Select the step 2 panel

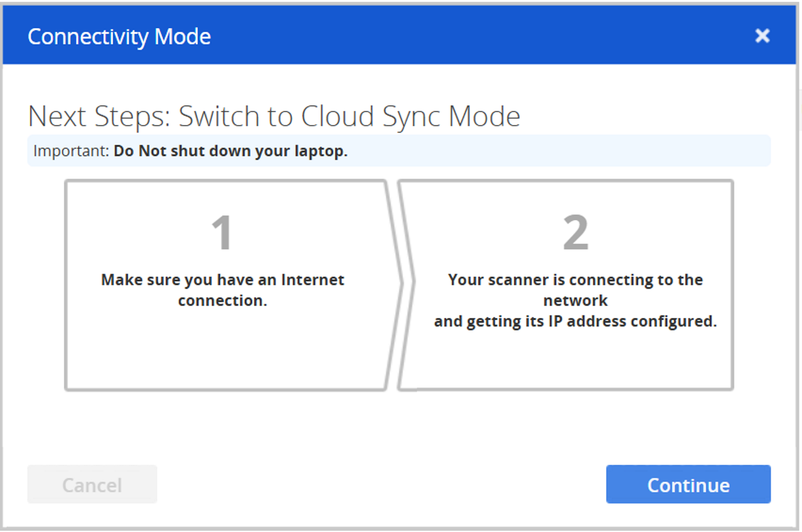click(x=574, y=358)
